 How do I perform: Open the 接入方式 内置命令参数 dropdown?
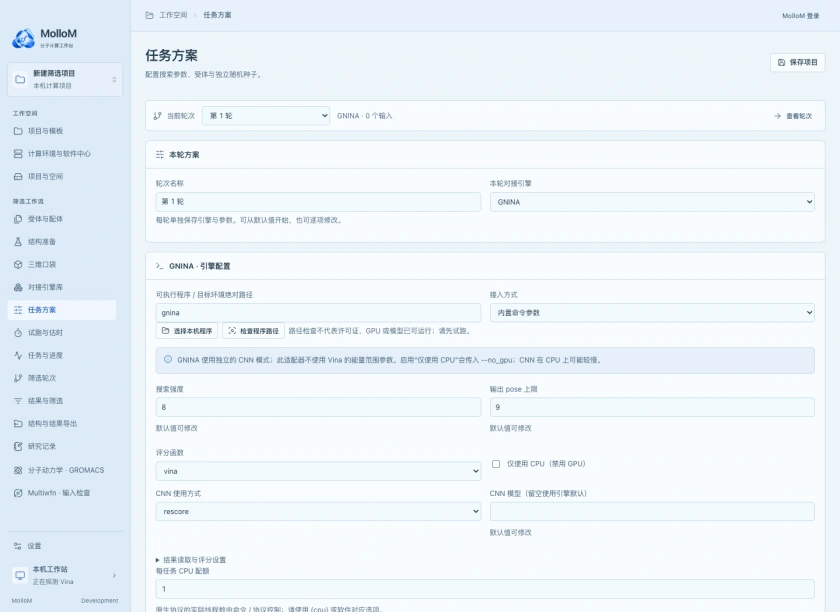[x=652, y=312]
